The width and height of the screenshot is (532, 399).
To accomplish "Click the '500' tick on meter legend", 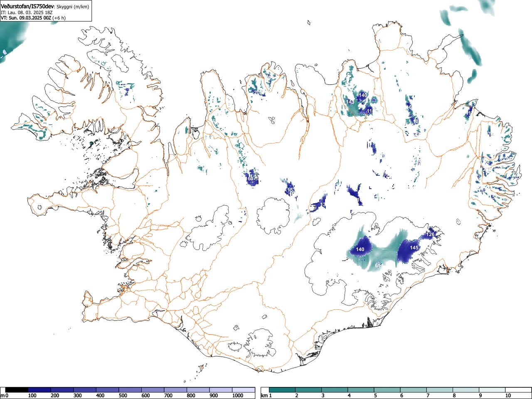I will (x=123, y=396).
